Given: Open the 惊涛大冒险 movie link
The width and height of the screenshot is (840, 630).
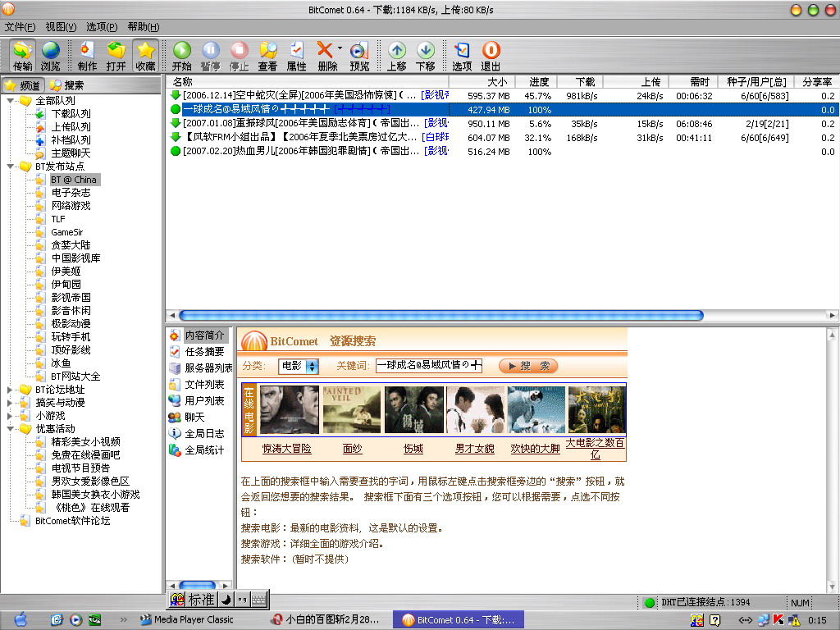Looking at the screenshot, I should tap(286, 449).
